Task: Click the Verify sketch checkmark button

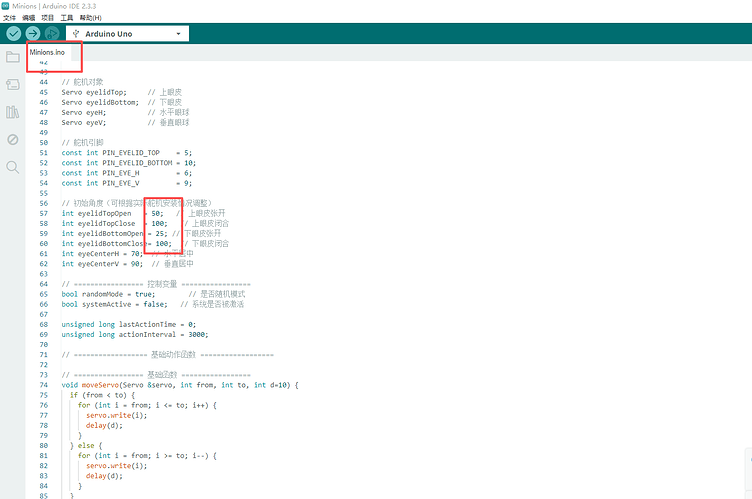Action: 13,34
